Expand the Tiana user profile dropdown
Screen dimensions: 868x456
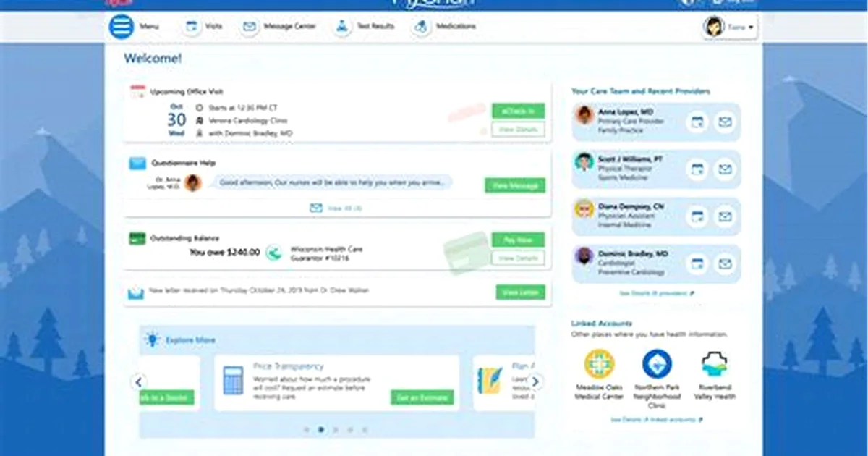coord(730,28)
